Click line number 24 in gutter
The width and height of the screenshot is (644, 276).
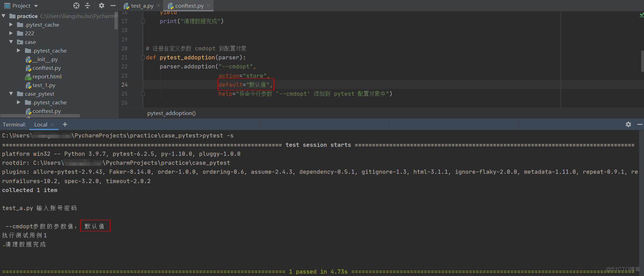tap(124, 85)
